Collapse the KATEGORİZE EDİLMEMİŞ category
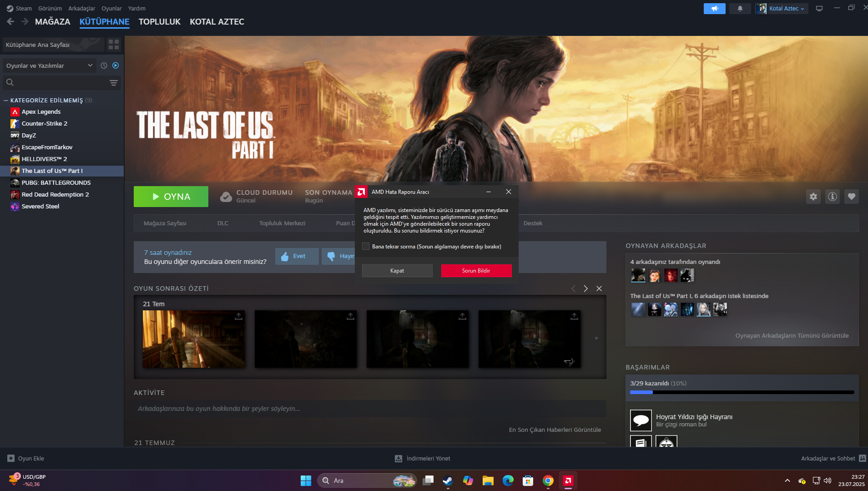This screenshot has width=868, height=491. pyautogui.click(x=6, y=100)
